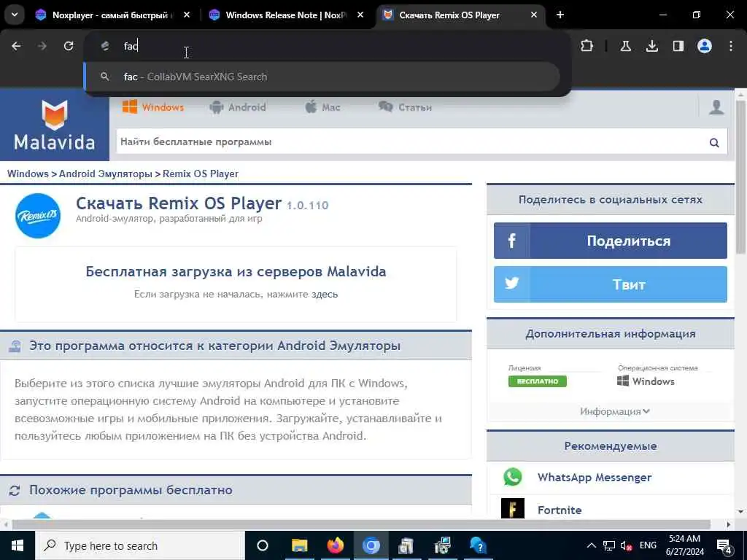
Task: Open the Windows category menu
Action: tap(153, 107)
